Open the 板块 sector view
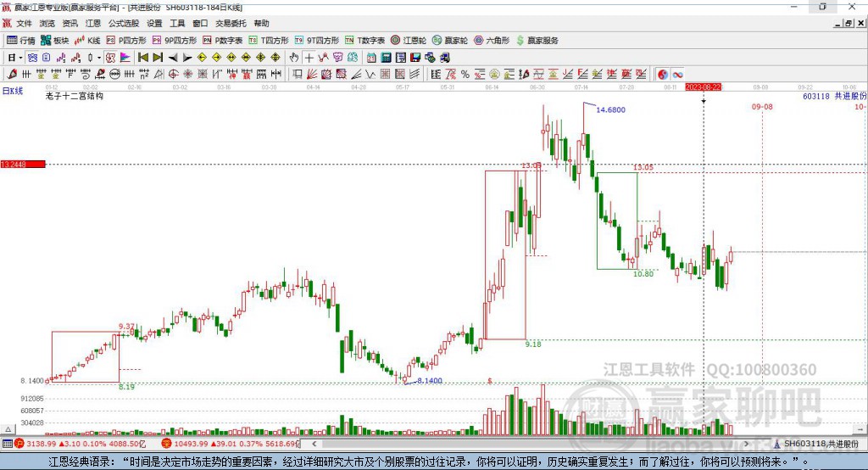 [x=55, y=41]
